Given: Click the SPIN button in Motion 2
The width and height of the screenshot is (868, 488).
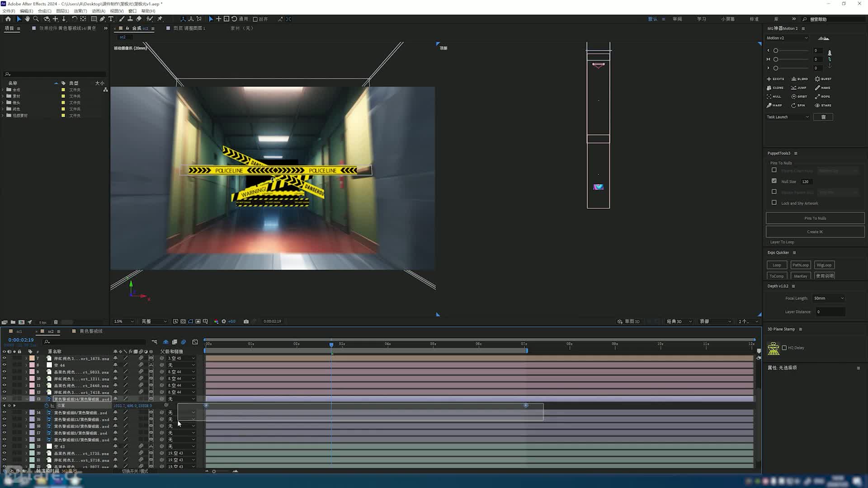Looking at the screenshot, I should [x=798, y=105].
